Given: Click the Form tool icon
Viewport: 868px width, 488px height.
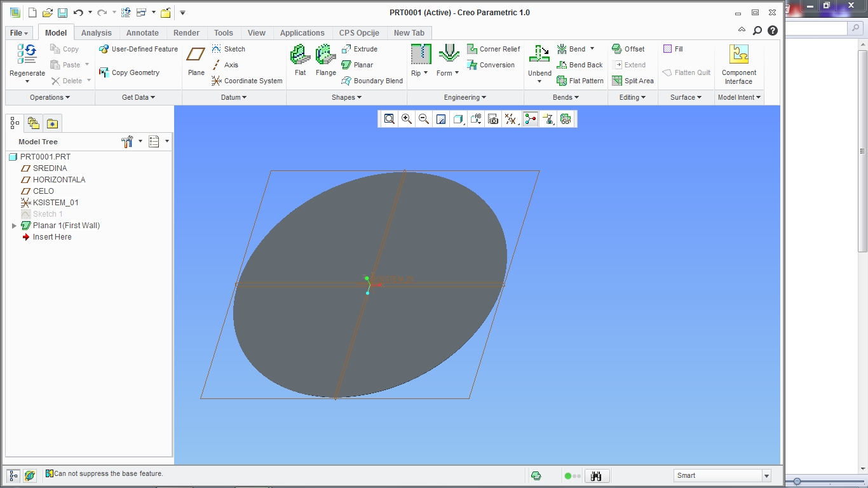Looking at the screenshot, I should pyautogui.click(x=449, y=54).
